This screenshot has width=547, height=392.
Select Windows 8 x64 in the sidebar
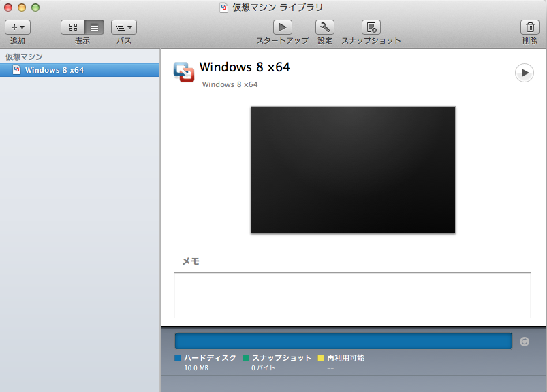tap(80, 70)
